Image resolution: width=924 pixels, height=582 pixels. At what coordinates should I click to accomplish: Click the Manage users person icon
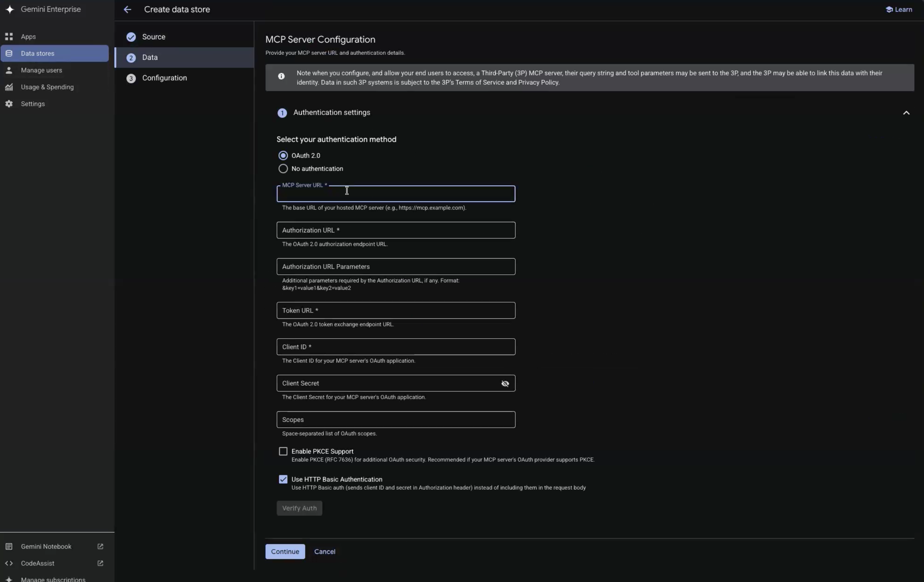[9, 70]
